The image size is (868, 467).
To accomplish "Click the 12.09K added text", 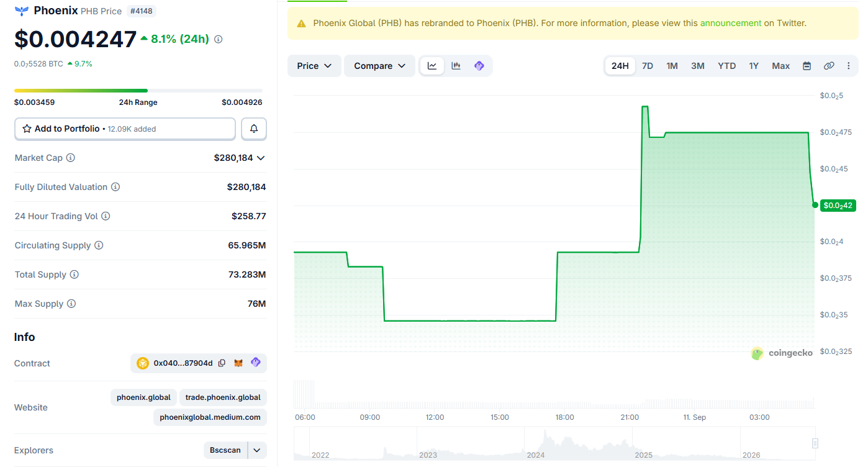I will coord(132,129).
